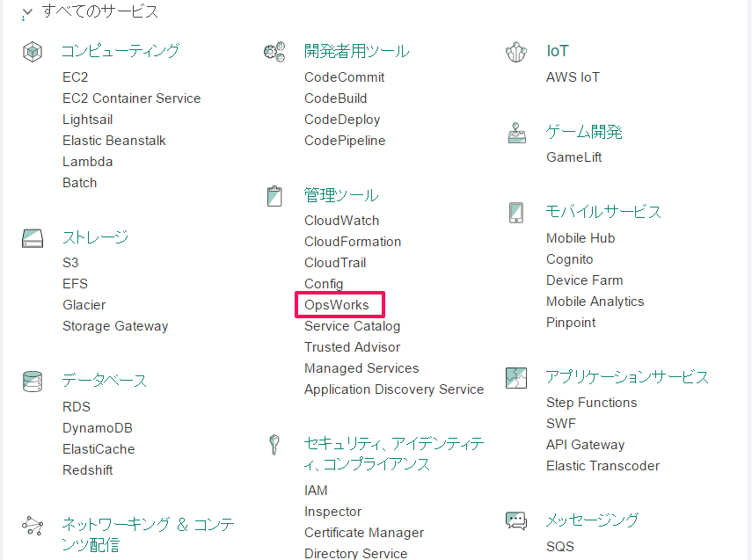Open ElastiCache
Image resolution: width=752 pixels, height=560 pixels.
99,448
